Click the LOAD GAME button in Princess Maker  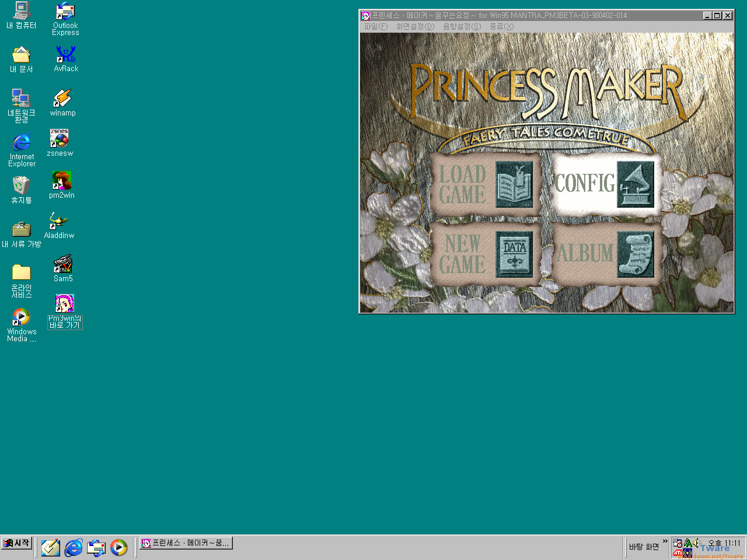click(486, 184)
